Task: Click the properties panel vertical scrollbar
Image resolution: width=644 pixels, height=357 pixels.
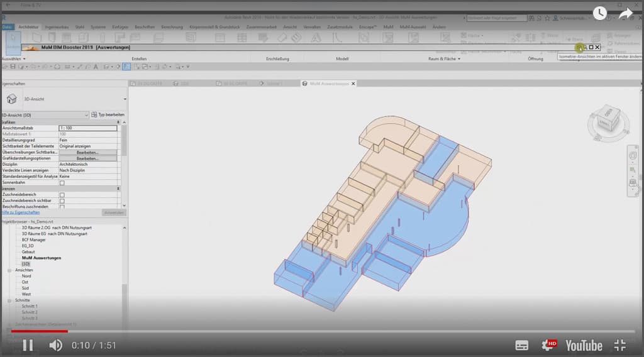Action: click(124, 141)
